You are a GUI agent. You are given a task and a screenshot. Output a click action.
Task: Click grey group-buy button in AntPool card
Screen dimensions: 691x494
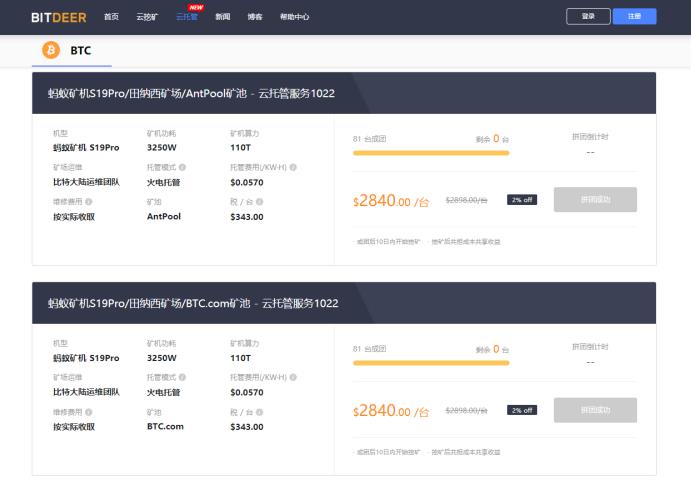click(x=595, y=200)
